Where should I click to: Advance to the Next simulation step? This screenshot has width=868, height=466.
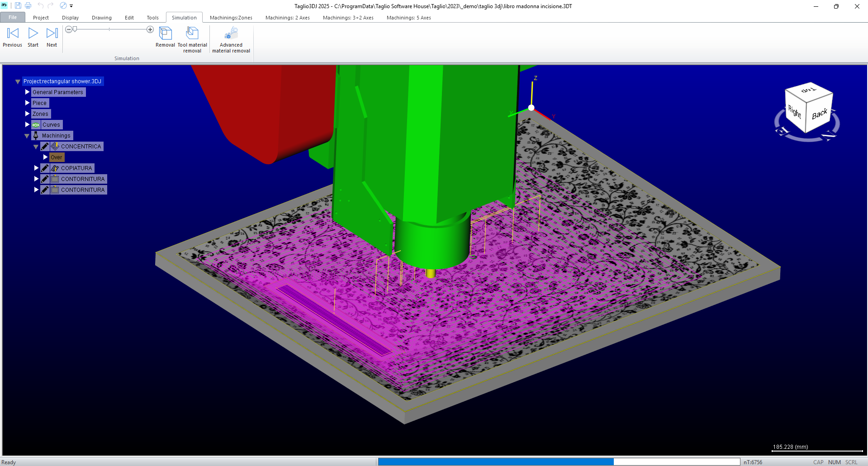[52, 33]
